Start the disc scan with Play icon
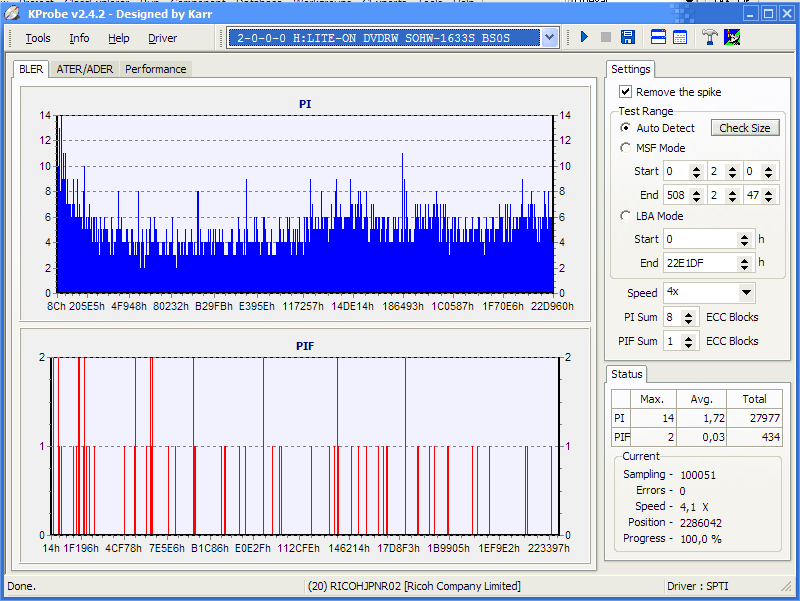Screen dimensions: 800x601 (x=585, y=37)
